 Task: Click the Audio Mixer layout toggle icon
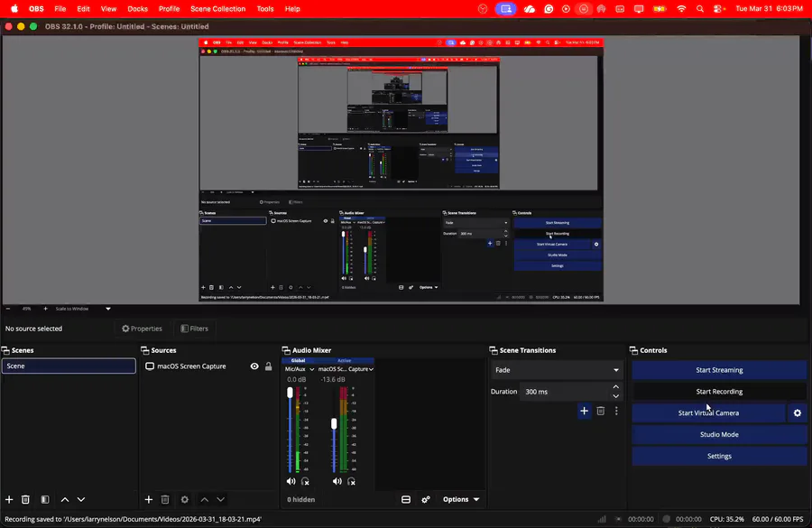click(406, 499)
